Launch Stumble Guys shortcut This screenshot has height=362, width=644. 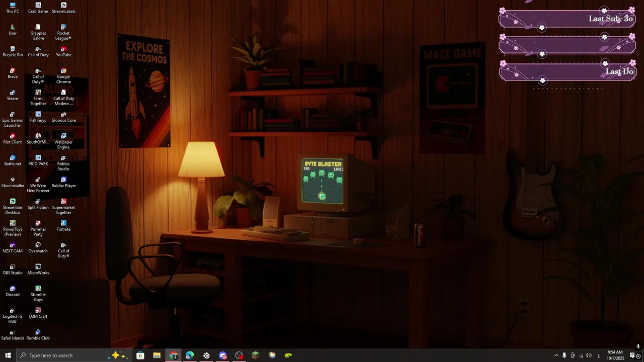(38, 294)
